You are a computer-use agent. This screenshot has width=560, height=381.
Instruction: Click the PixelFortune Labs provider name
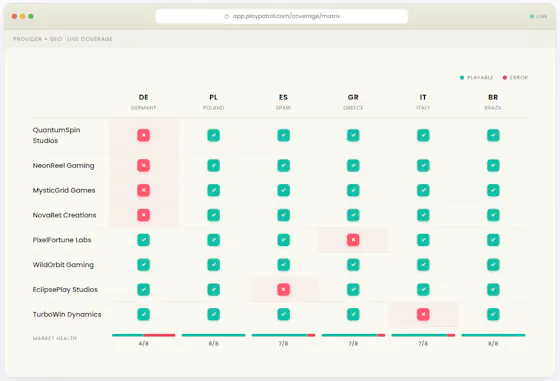[x=62, y=240]
